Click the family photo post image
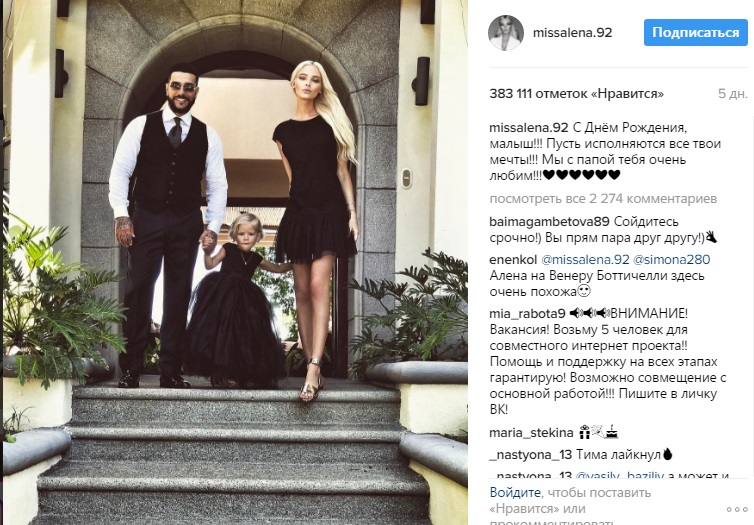The height and width of the screenshot is (525, 754). click(x=235, y=262)
